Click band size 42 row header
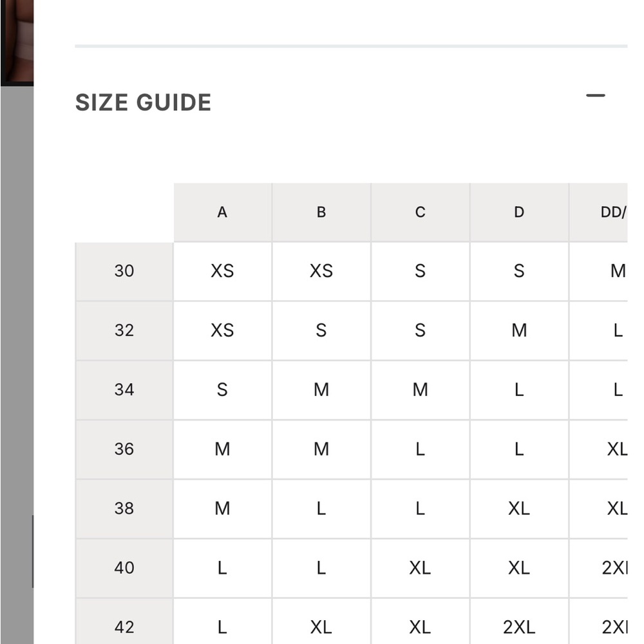This screenshot has width=644, height=644. (124, 621)
